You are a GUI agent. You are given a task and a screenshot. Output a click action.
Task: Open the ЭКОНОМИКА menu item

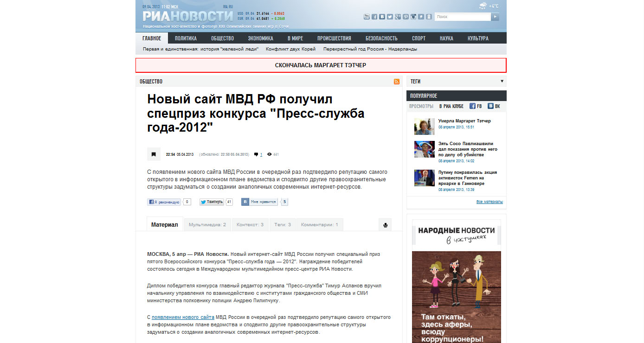pyautogui.click(x=260, y=38)
